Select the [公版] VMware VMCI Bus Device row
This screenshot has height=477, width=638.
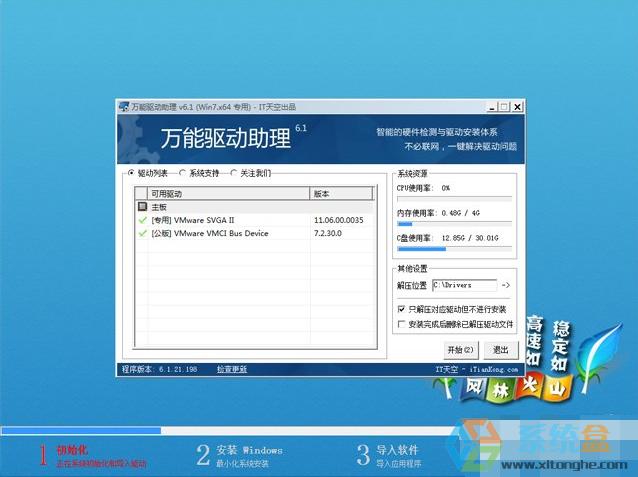(x=256, y=233)
